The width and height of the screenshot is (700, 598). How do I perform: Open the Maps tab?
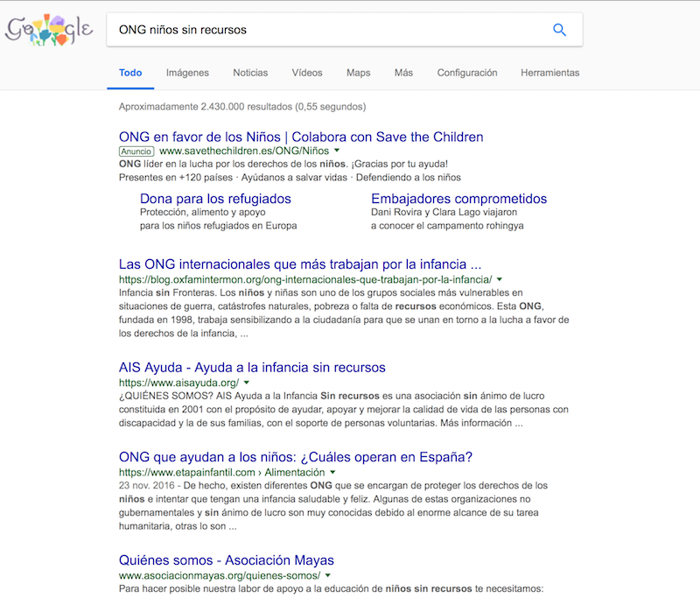tap(359, 73)
